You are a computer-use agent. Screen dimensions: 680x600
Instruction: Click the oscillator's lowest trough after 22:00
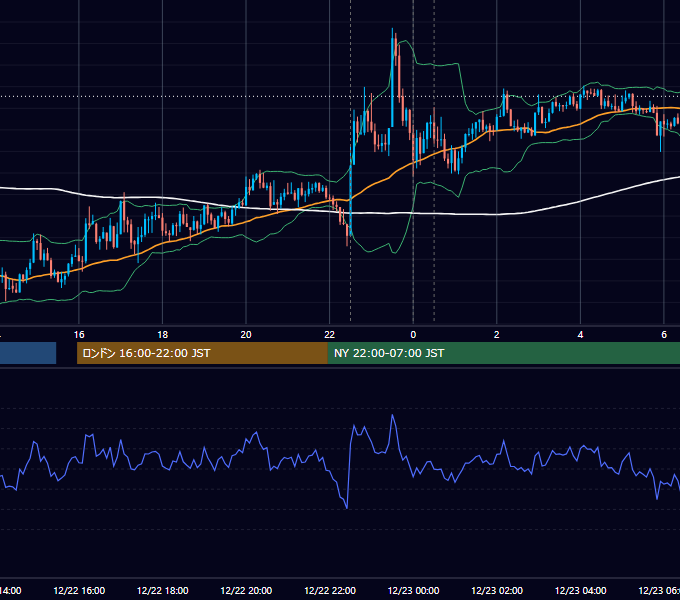[x=347, y=508]
